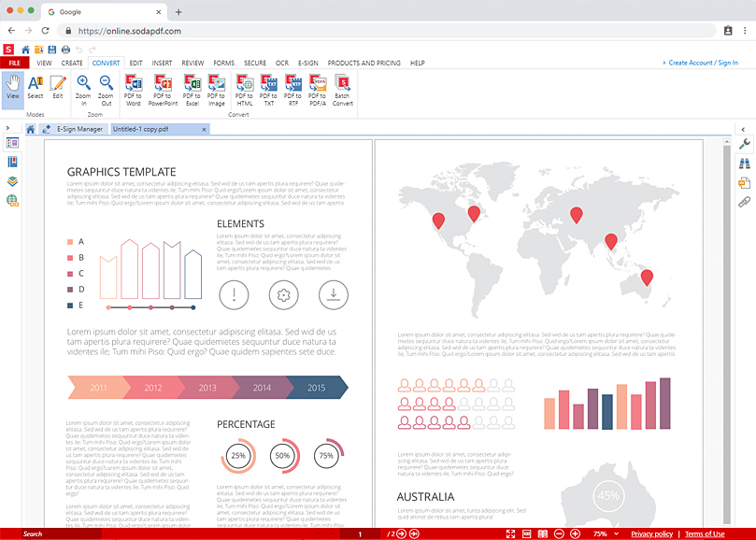This screenshot has height=540, width=756.
Task: Reload the browser page
Action: click(45, 31)
